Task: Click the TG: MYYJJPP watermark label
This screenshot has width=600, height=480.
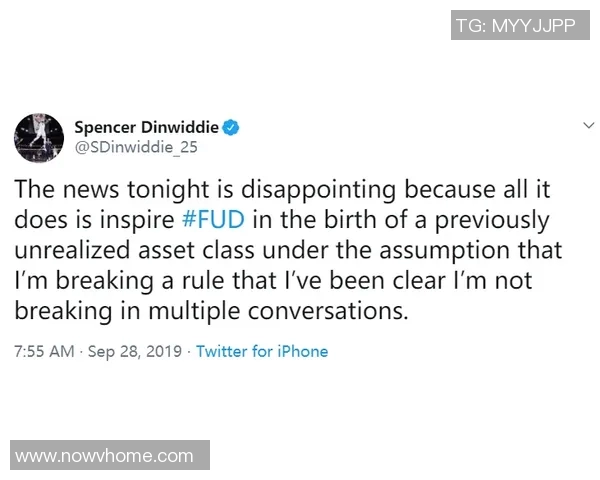Action: click(515, 26)
